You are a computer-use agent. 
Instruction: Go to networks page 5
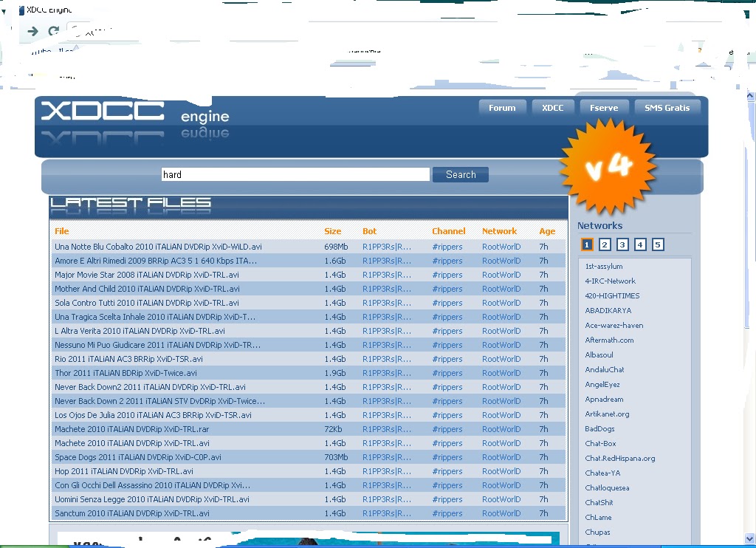point(658,244)
